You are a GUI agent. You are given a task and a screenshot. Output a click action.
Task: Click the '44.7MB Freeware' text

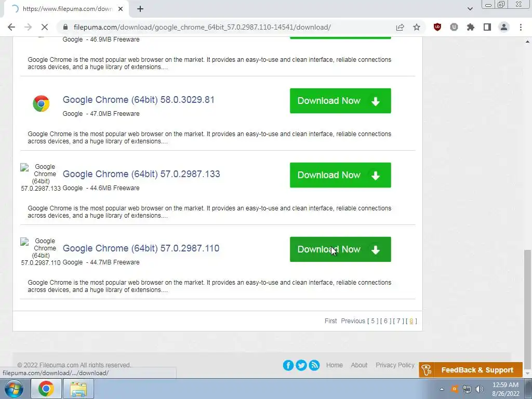point(115,262)
